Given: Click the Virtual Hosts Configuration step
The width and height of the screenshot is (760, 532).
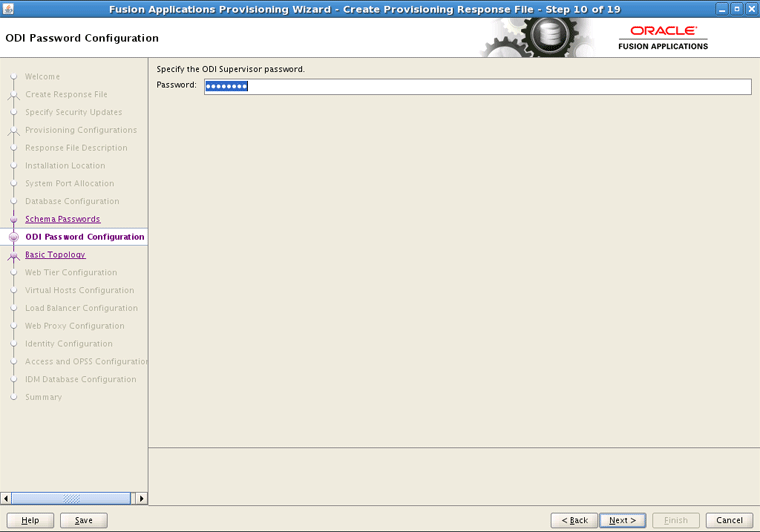Looking at the screenshot, I should click(79, 290).
